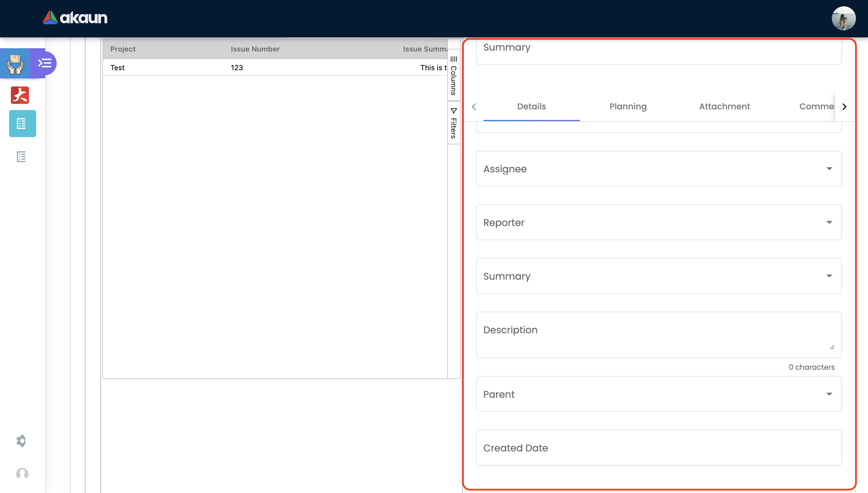Open the grey list icon in sidebar

[21, 157]
